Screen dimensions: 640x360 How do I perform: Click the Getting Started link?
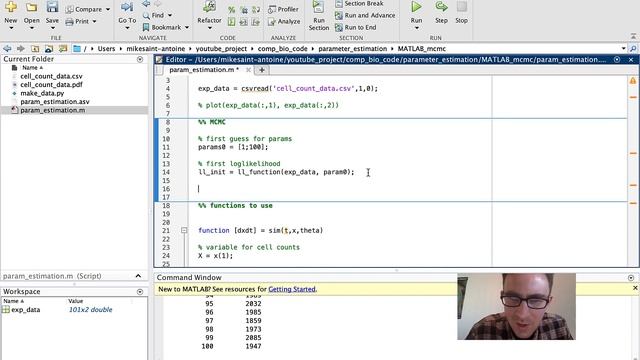292,289
